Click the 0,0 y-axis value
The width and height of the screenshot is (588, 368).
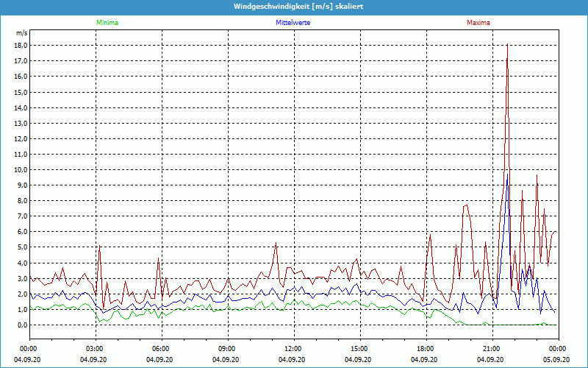click(23, 325)
